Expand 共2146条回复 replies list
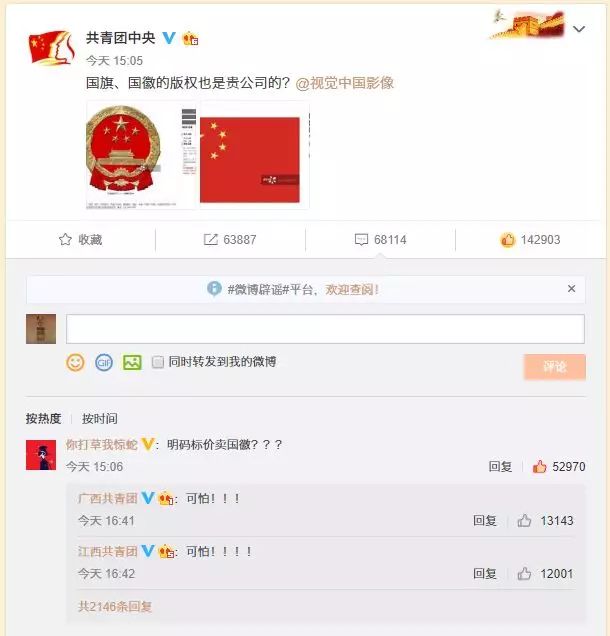610x636 pixels. tap(115, 606)
